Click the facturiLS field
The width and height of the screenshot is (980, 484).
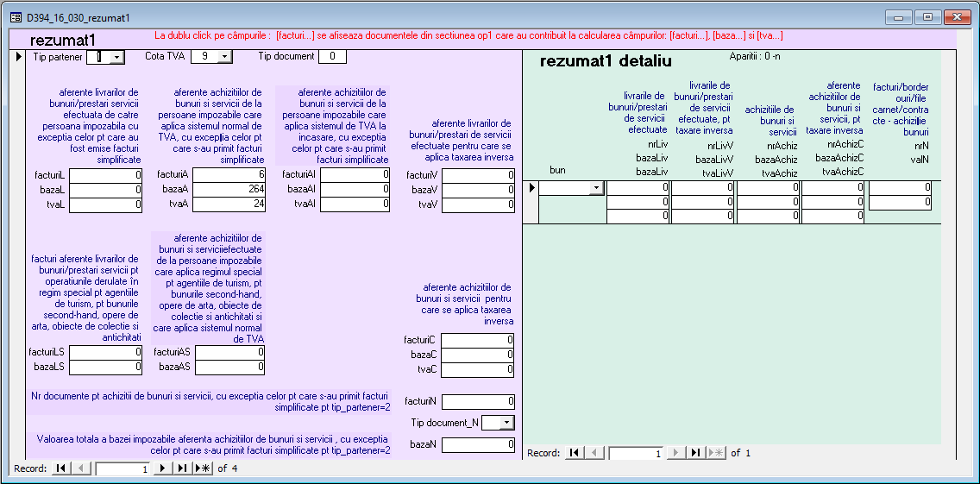(105, 353)
